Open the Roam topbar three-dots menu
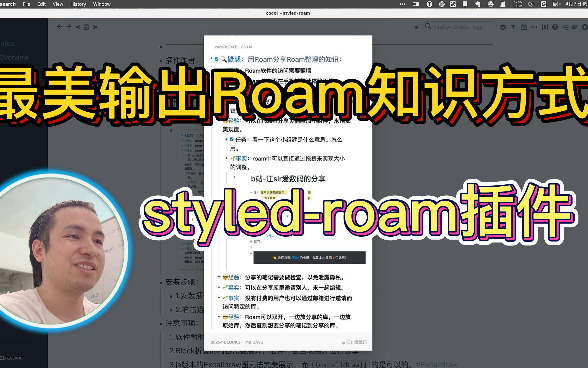This screenshot has height=368, width=588. [x=534, y=27]
